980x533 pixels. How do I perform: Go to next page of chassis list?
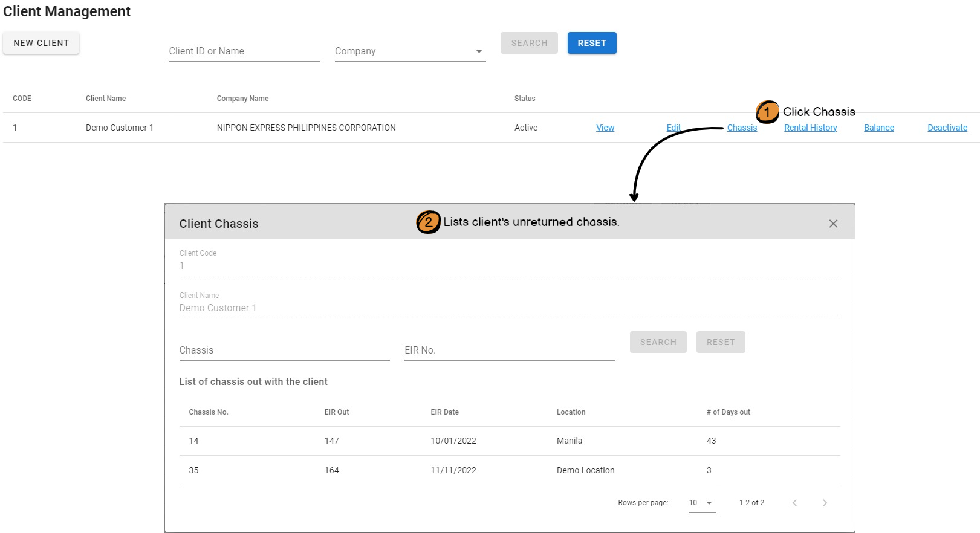click(x=825, y=503)
